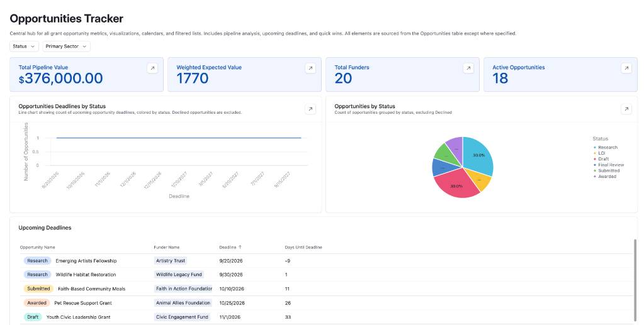This screenshot has width=644, height=325.
Task: Select Final Review in the pie legend
Action: [x=609, y=165]
